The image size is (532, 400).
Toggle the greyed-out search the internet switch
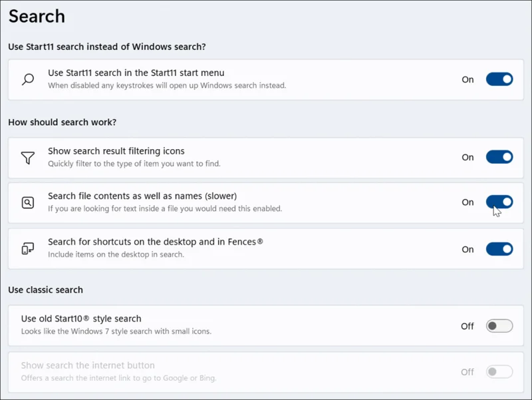point(499,372)
